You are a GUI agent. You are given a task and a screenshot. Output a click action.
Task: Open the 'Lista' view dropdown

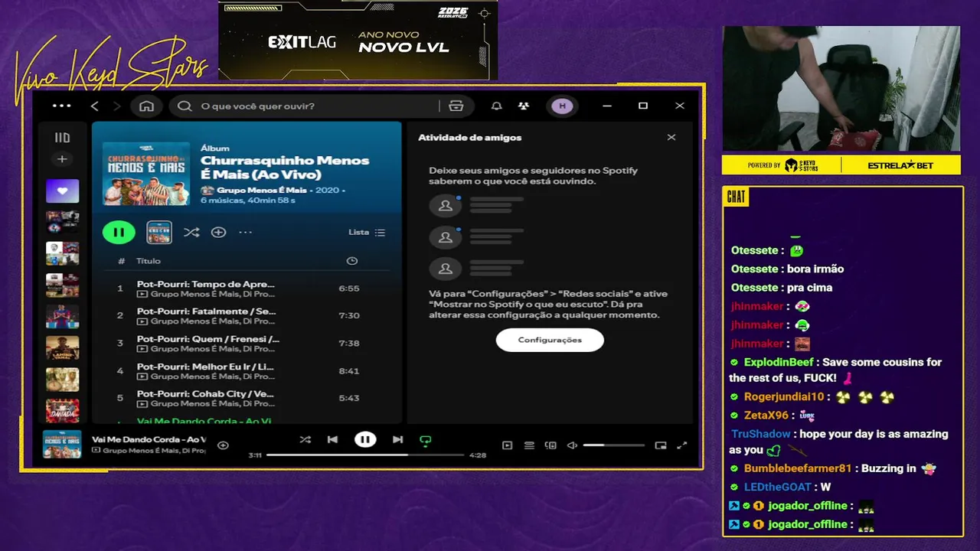coord(367,232)
